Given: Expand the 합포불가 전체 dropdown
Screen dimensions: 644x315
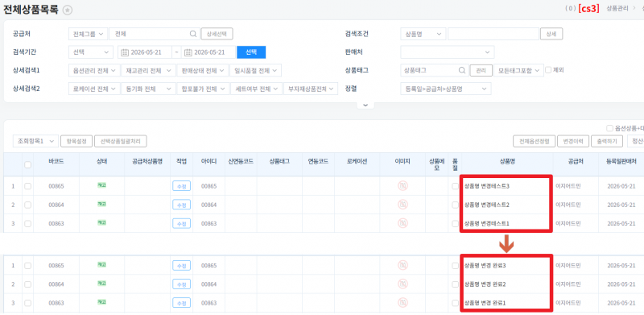Looking at the screenshot, I should click(x=203, y=89).
